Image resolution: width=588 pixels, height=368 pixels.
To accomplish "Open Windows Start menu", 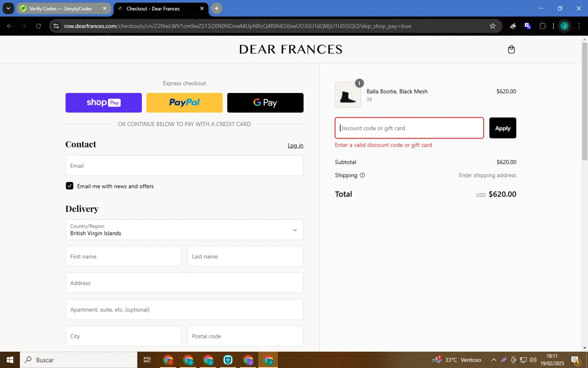I will (10, 360).
